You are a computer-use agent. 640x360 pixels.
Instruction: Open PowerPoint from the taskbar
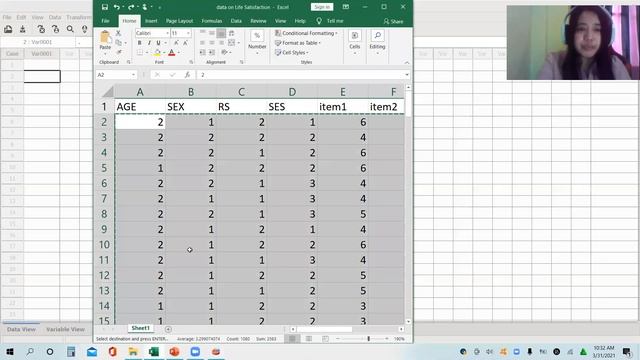point(175,351)
